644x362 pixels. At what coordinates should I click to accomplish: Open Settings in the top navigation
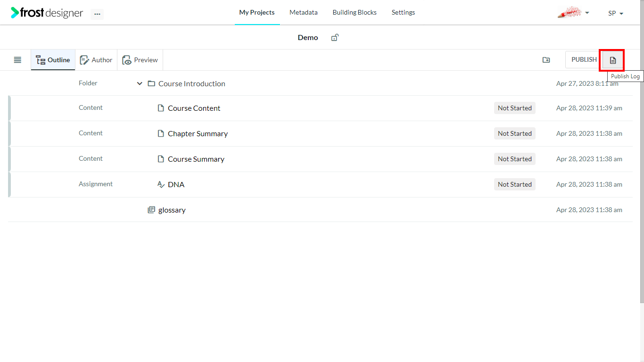click(x=403, y=12)
